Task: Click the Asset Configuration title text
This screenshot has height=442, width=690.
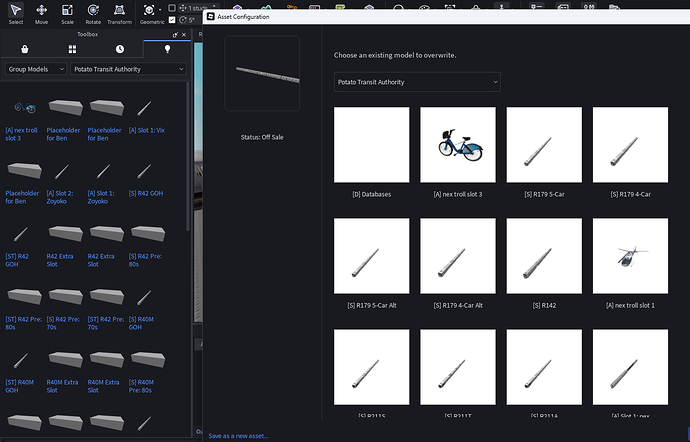Action: click(243, 17)
